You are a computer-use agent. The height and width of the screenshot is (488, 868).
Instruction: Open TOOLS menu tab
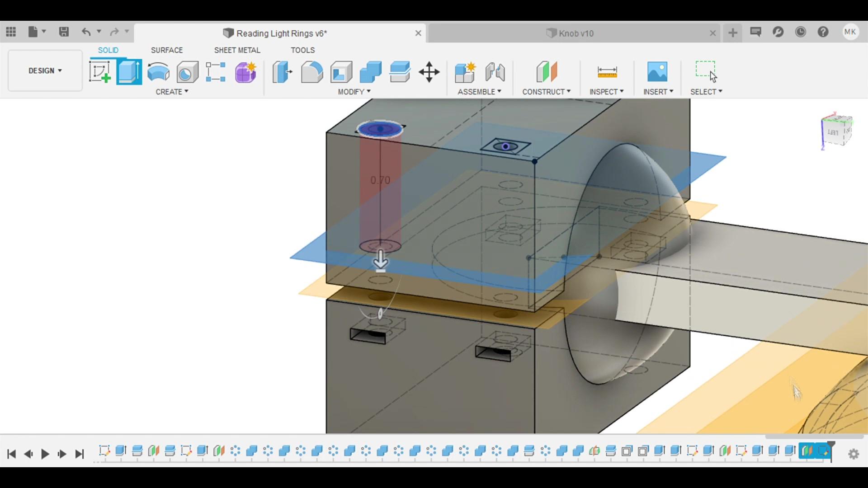[x=303, y=50]
